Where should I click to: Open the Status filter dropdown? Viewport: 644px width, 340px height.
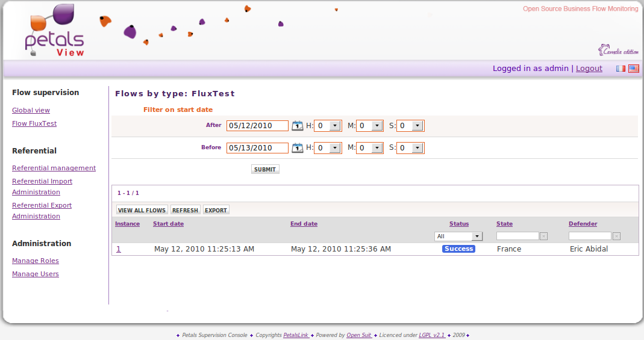[477, 236]
